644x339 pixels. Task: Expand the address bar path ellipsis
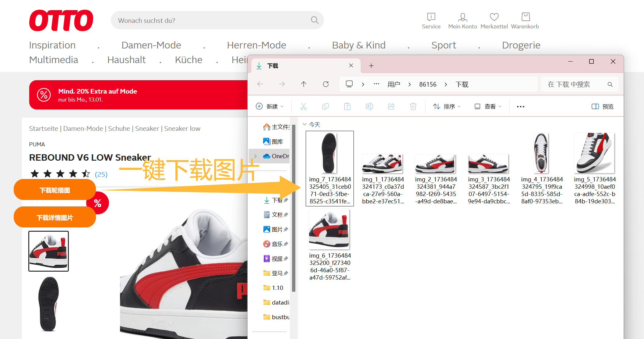coord(376,84)
